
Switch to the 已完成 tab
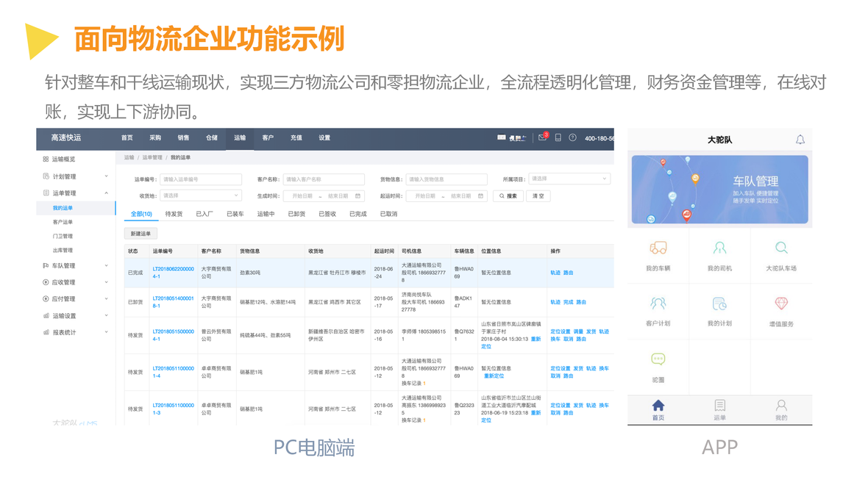[358, 214]
